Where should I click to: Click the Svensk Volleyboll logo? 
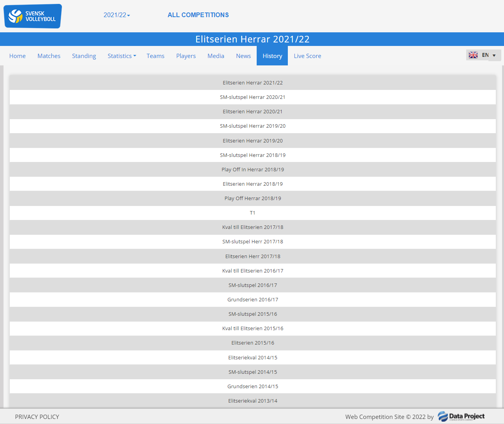click(33, 16)
